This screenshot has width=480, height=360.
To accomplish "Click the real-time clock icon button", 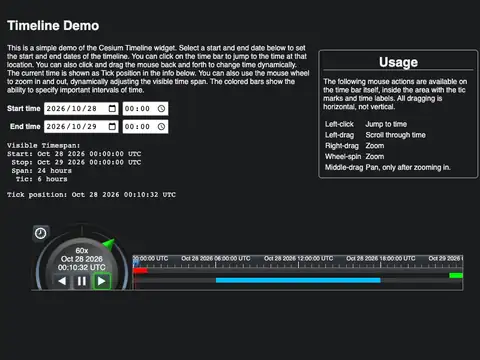I will (x=41, y=233).
